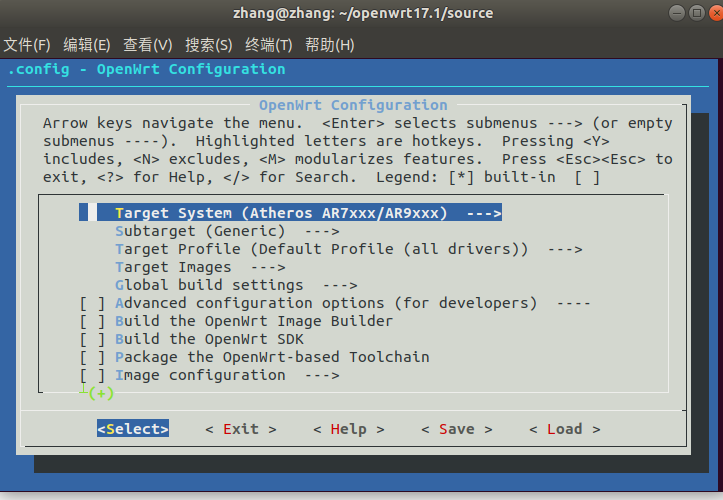Screen dimensions: 723x500
Task: Open the 编辑(E) menu
Action: 87,45
